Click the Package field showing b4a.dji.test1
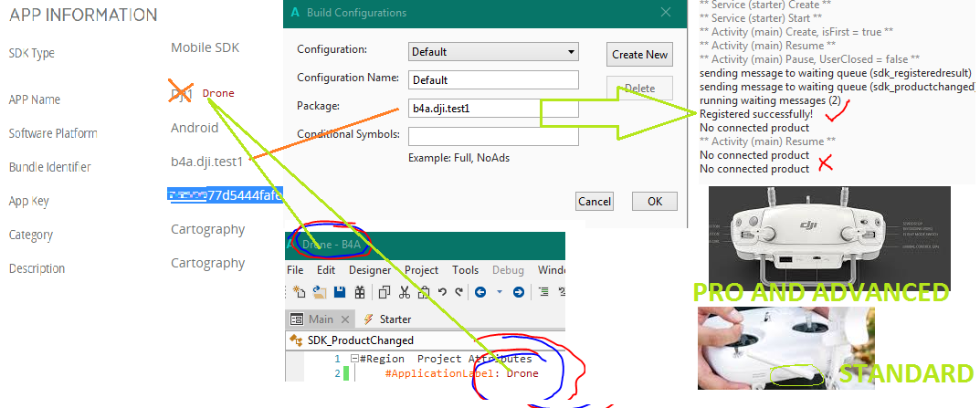This screenshot has height=408, width=980. tap(494, 109)
